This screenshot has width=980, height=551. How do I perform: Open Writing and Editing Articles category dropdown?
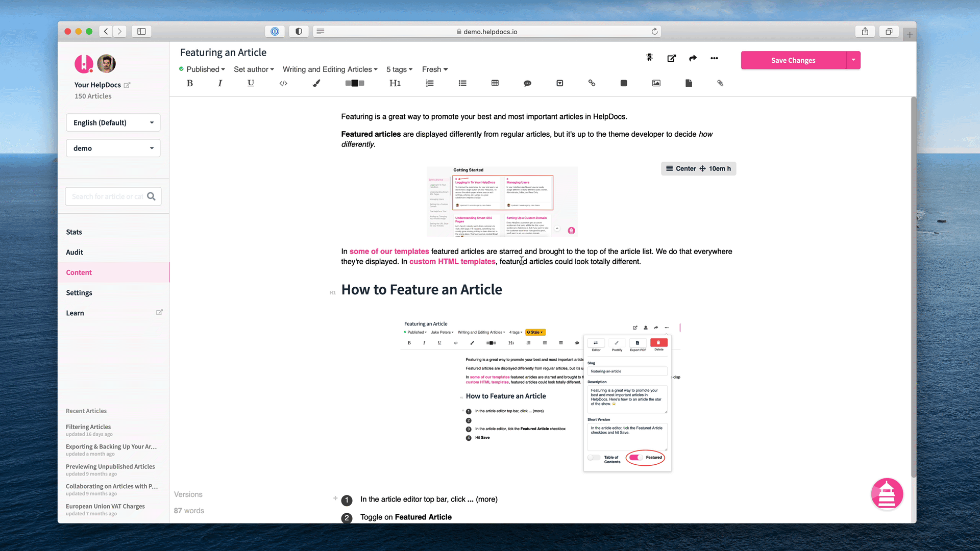pos(330,69)
